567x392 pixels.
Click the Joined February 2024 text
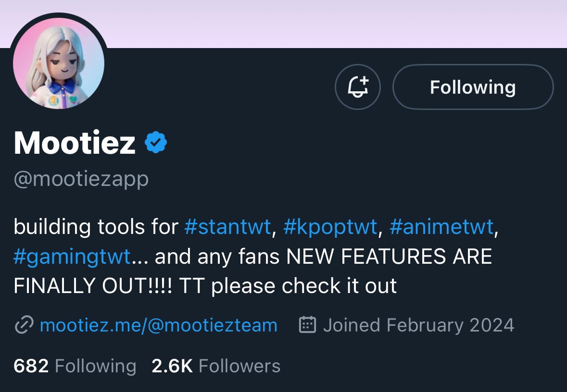click(x=419, y=325)
